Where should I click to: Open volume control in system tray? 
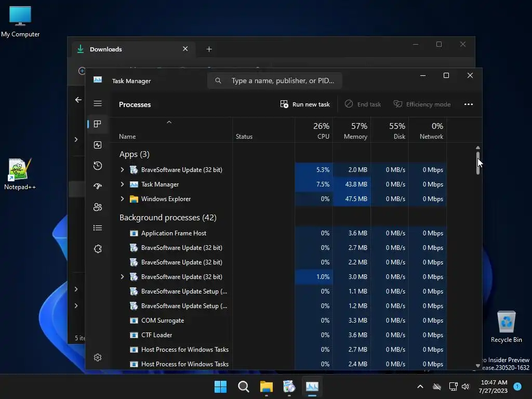click(465, 387)
